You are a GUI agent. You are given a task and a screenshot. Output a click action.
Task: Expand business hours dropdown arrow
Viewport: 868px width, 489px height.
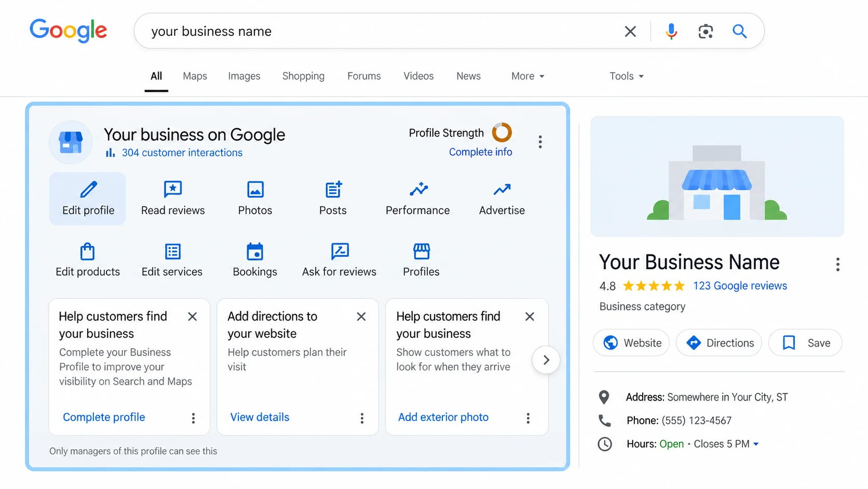(x=756, y=444)
